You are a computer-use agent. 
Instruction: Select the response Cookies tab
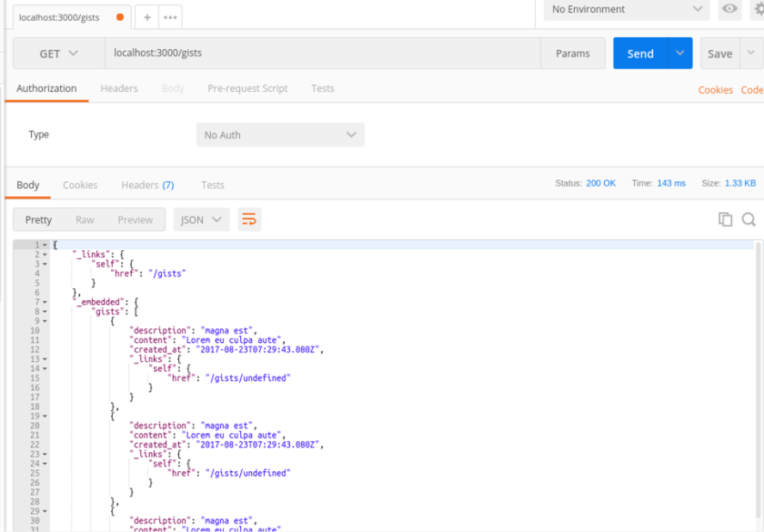[80, 185]
